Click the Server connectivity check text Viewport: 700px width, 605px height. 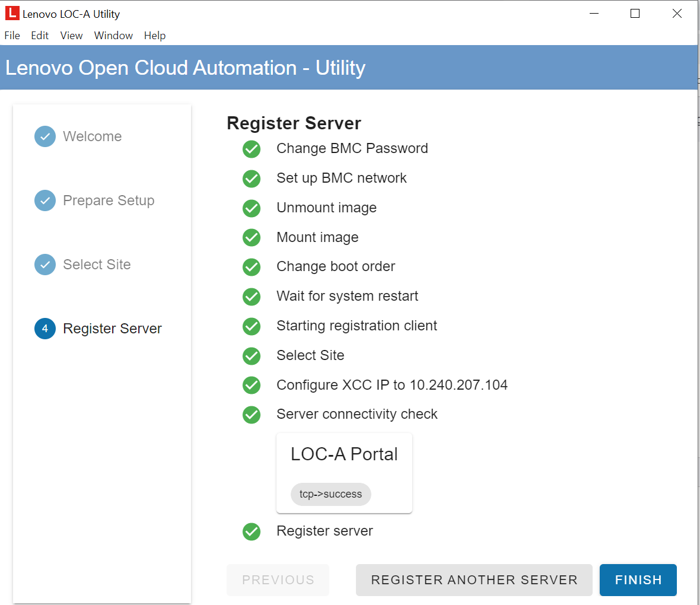tap(357, 414)
